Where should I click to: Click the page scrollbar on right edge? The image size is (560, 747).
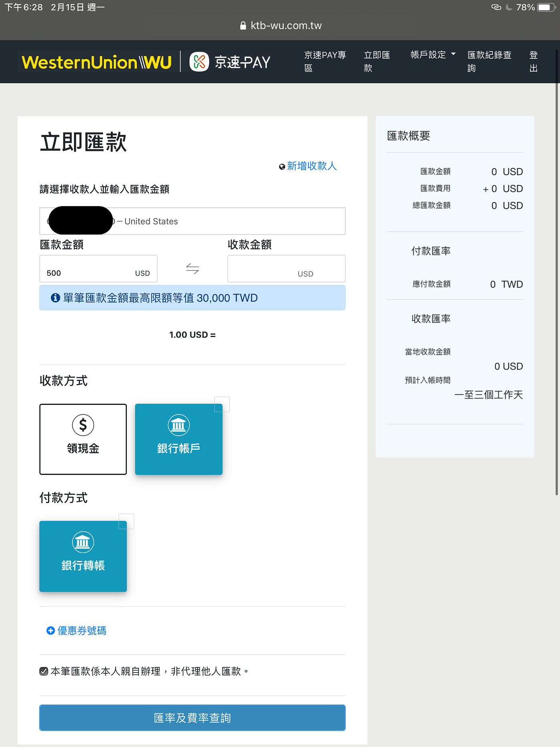coord(556,272)
